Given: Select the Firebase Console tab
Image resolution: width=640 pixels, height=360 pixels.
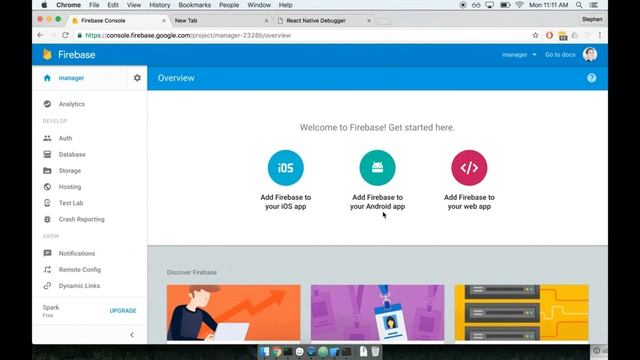Looking at the screenshot, I should tap(118, 20).
